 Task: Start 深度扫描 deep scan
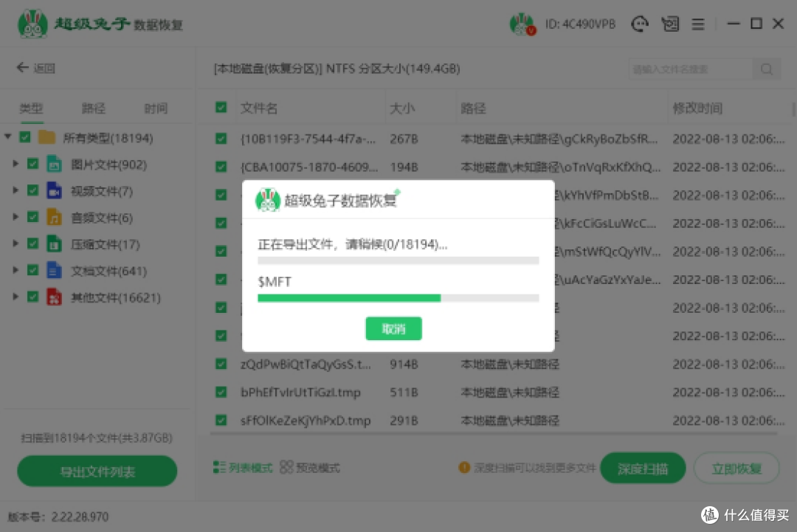(x=643, y=469)
